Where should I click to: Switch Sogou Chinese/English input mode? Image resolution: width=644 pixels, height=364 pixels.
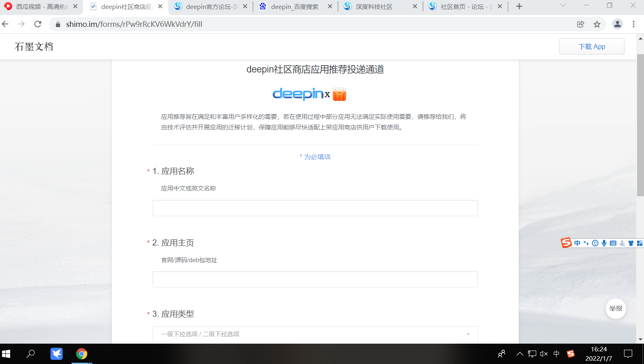(x=577, y=243)
